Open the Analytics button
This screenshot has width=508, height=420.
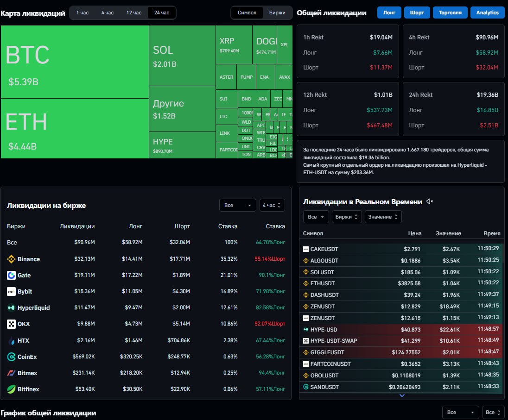tap(487, 13)
